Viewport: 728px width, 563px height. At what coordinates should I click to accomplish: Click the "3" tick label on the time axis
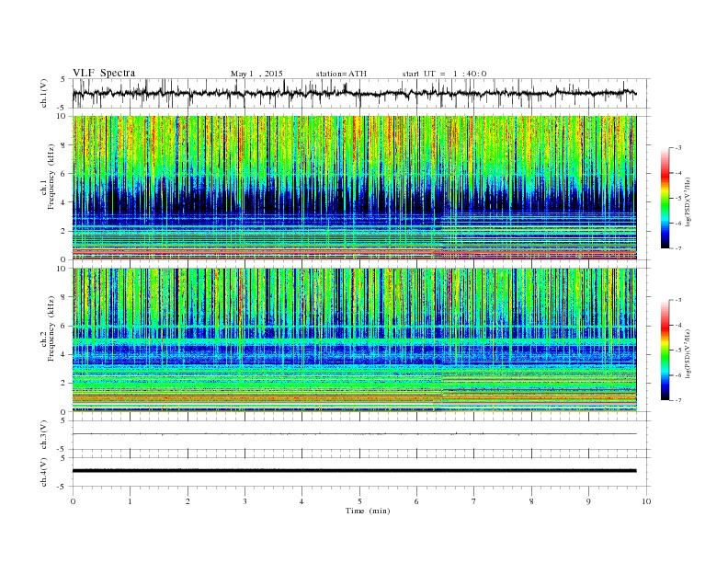[245, 501]
